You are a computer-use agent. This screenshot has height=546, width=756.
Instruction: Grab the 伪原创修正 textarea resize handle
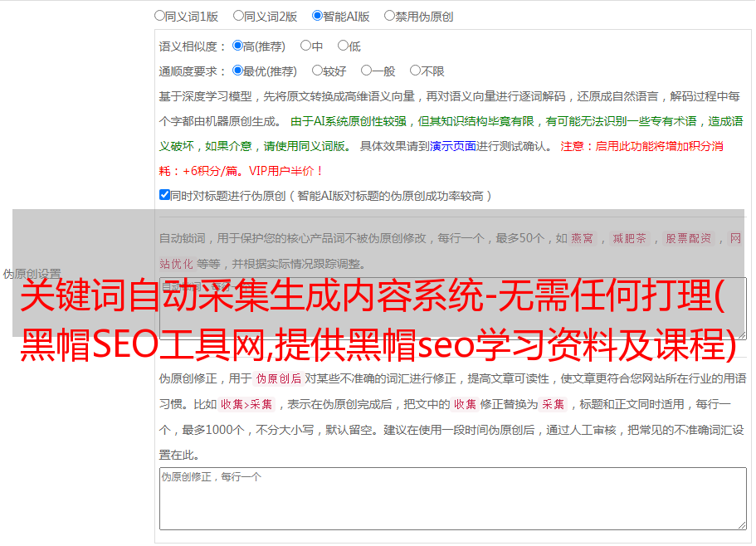pyautogui.click(x=741, y=524)
